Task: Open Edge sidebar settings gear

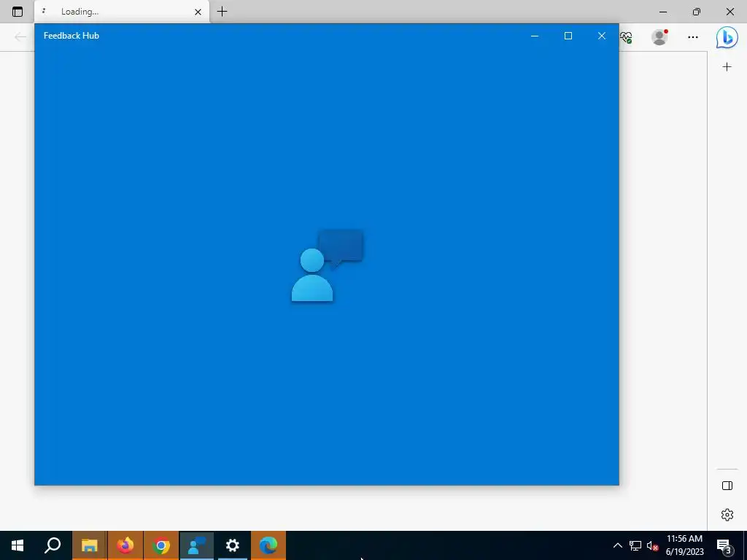Action: click(727, 515)
